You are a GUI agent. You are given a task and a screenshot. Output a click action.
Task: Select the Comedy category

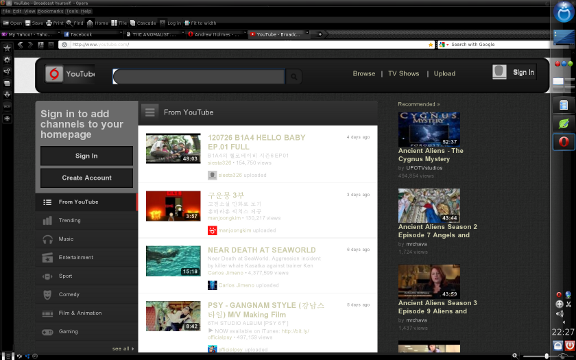coord(86,295)
